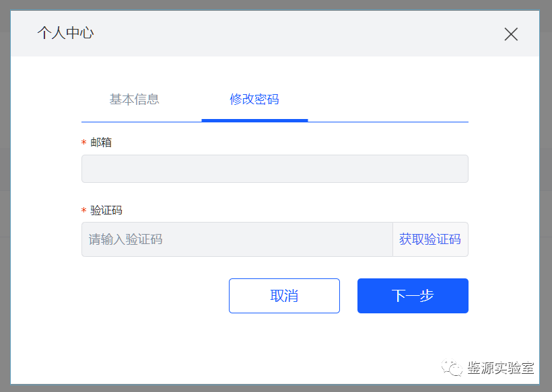Click the 邮箱 field label
Viewport: 552px width, 392px height.
pos(101,143)
